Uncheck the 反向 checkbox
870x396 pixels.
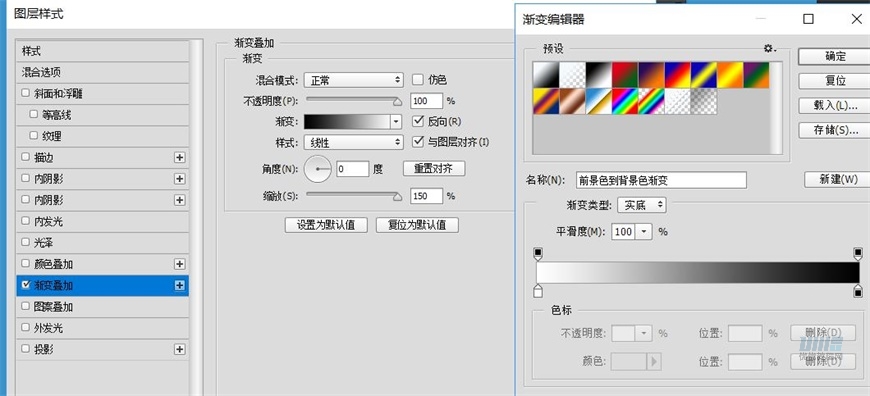[x=418, y=121]
